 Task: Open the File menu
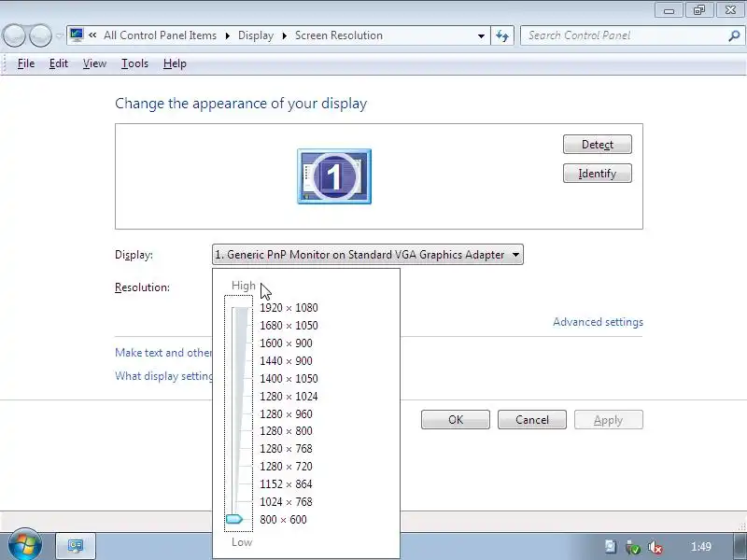[26, 63]
